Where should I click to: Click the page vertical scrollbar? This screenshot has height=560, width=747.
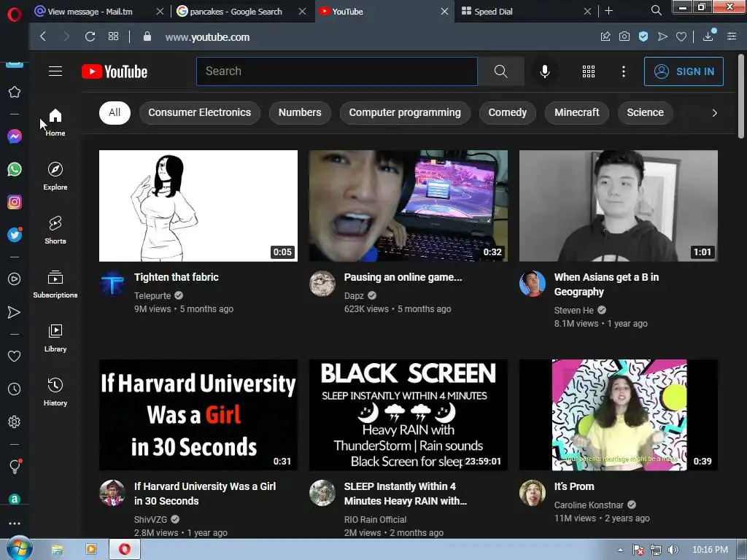(741, 97)
